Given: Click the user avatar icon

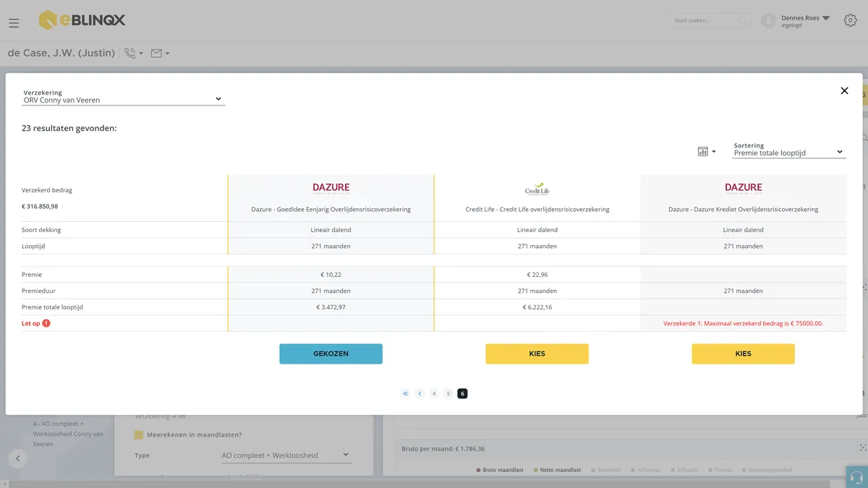Looking at the screenshot, I should 768,21.
